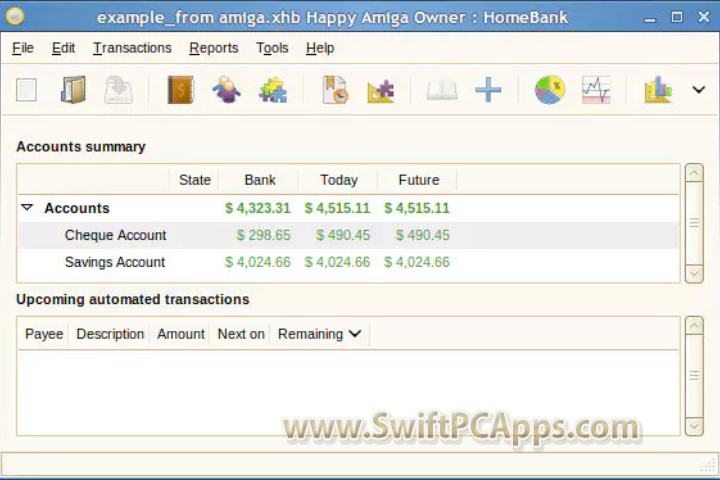The height and width of the screenshot is (480, 720).
Task: Open Payees with the people icon
Action: point(226,90)
